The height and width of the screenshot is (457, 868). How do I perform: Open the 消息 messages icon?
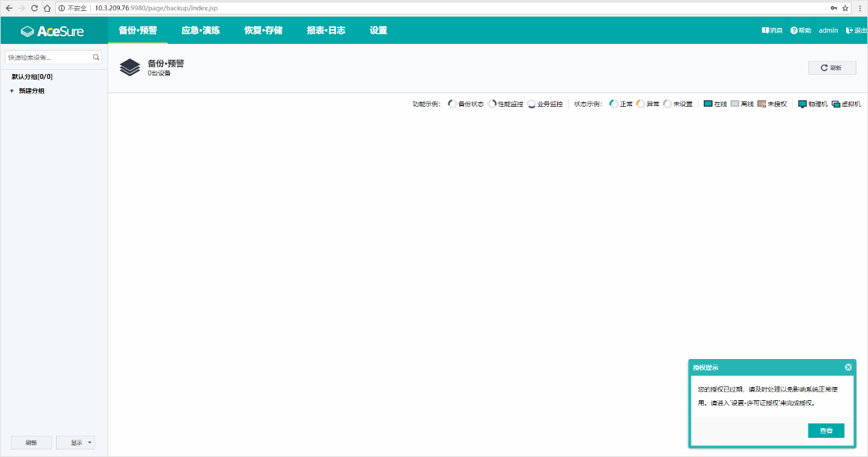click(x=765, y=31)
